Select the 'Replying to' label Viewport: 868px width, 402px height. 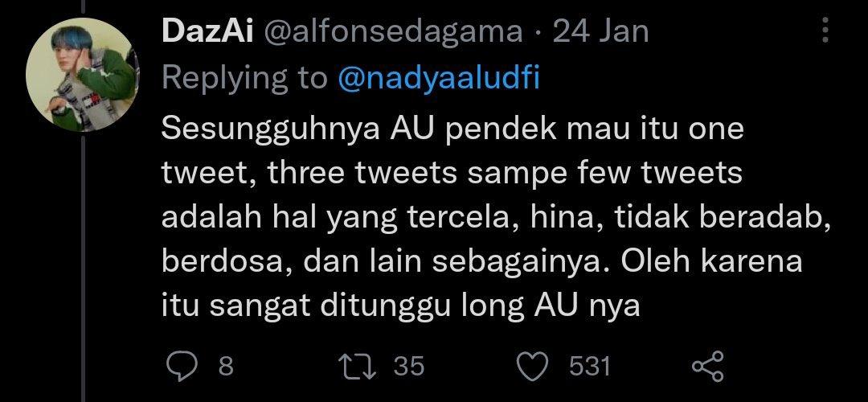pos(245,79)
